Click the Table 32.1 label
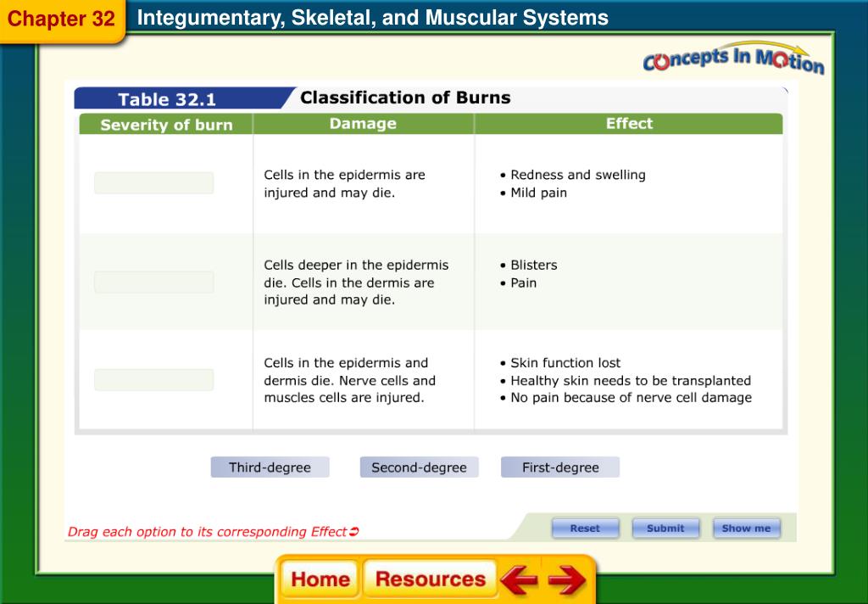Screen dimensions: 868x604 coord(167,99)
